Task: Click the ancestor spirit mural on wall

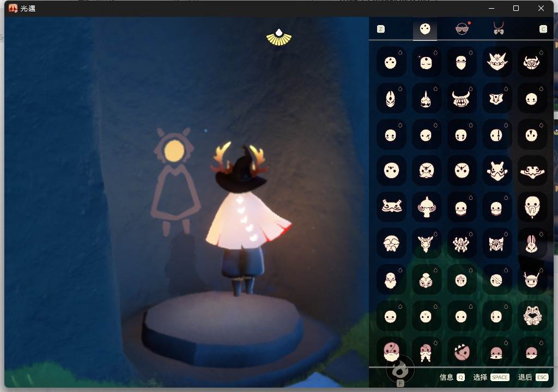Action: 175,181
